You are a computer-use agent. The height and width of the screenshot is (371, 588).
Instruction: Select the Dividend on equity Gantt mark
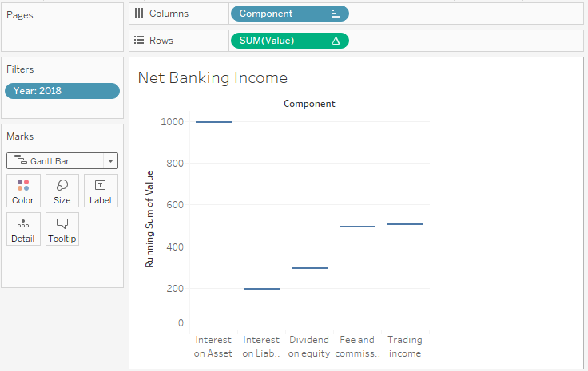point(309,268)
